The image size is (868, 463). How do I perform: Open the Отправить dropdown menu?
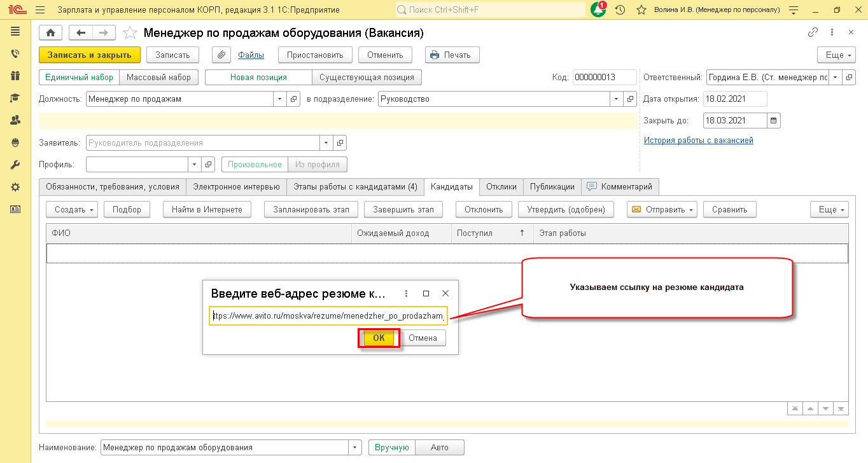[x=662, y=209]
